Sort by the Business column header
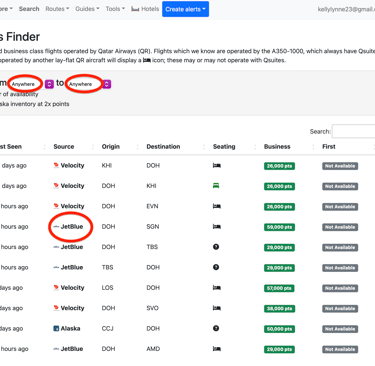Viewport: 375px width, 366px height. [277, 147]
